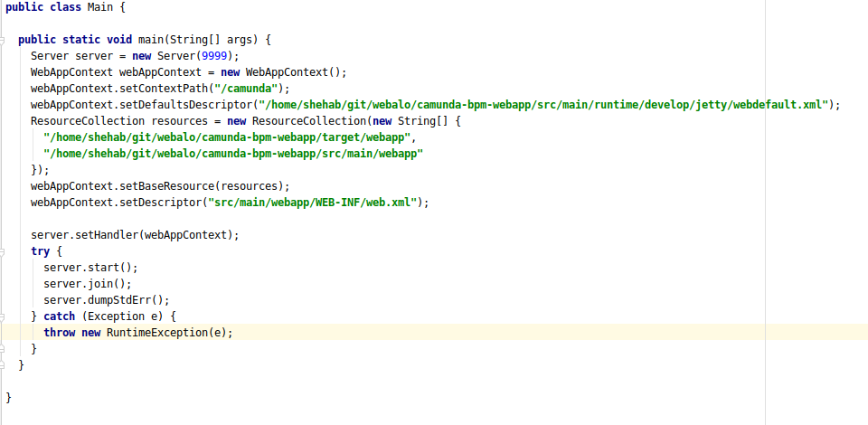Click 'RuntimeException(e)' on highlighted line
This screenshot has height=425, width=868.
tap(166, 333)
